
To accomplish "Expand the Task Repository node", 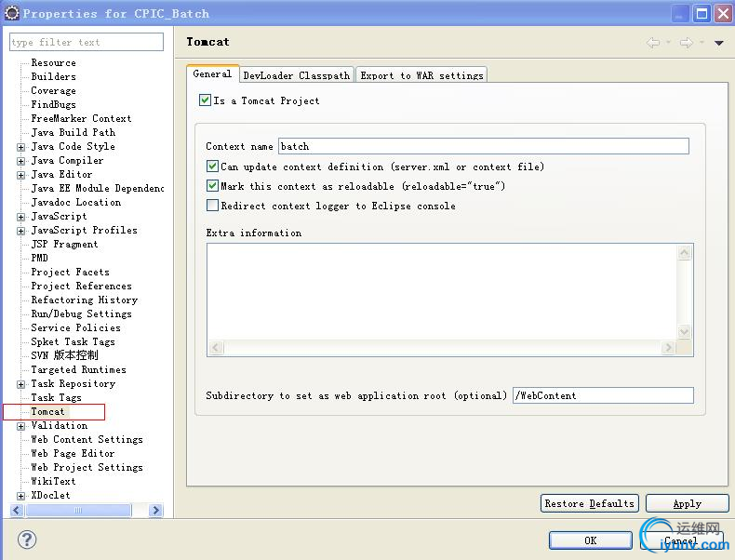I will tap(20, 384).
